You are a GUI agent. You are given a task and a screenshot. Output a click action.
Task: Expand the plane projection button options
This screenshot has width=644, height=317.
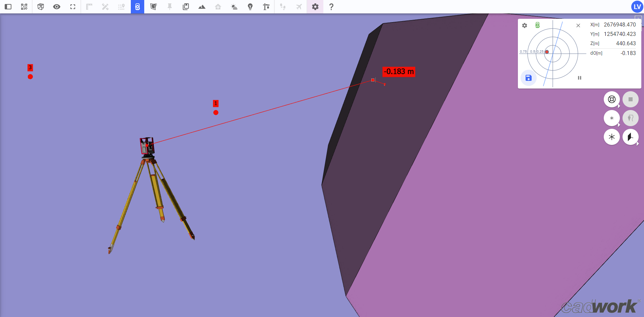pos(638,144)
